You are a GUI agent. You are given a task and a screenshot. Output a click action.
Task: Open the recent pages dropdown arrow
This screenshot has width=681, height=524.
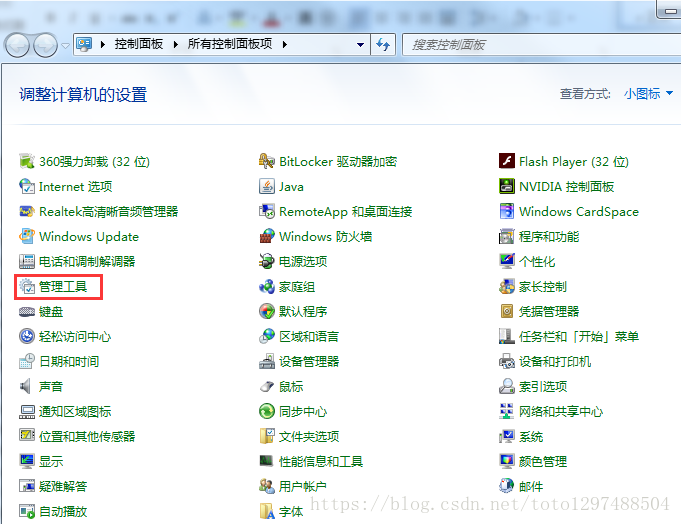[x=65, y=45]
